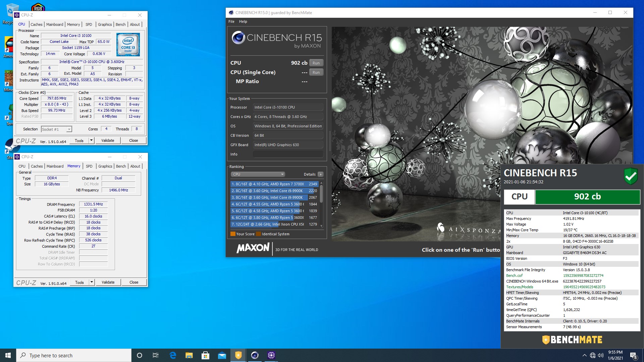Click the BenchMate green shield checkmark icon
644x362 pixels.
tap(631, 176)
